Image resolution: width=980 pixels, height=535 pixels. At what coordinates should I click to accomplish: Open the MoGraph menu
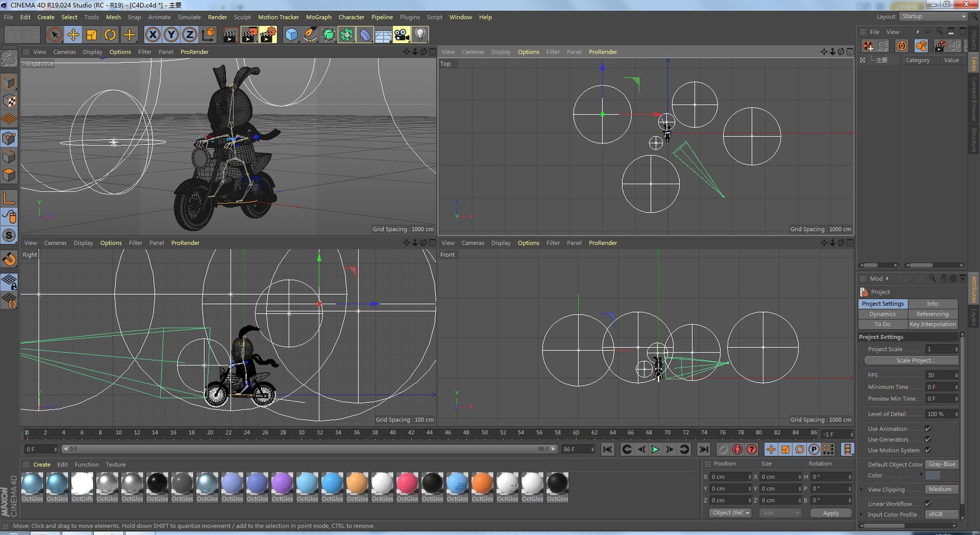[x=318, y=17]
